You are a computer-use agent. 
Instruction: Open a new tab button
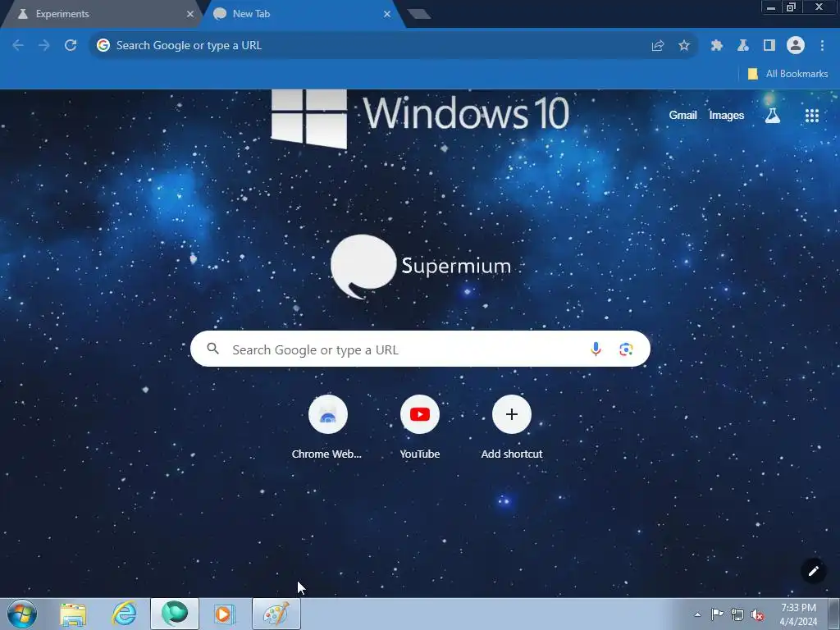point(419,14)
